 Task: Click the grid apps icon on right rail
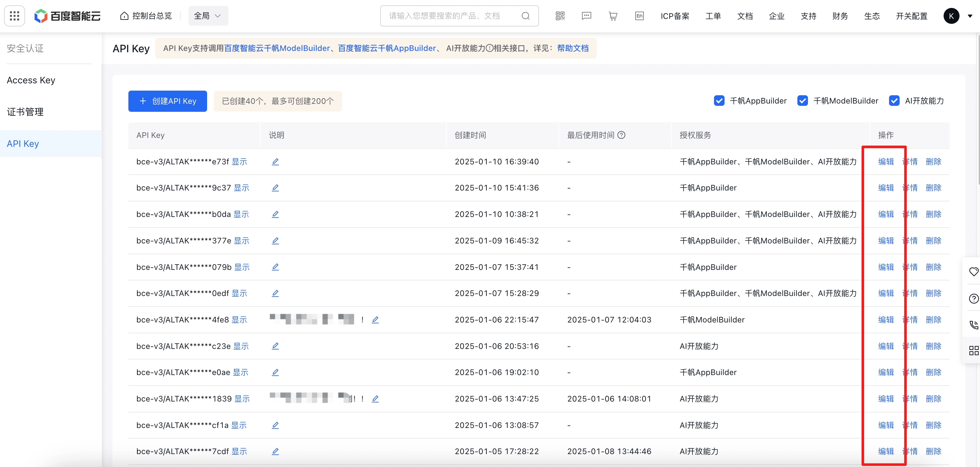click(973, 350)
